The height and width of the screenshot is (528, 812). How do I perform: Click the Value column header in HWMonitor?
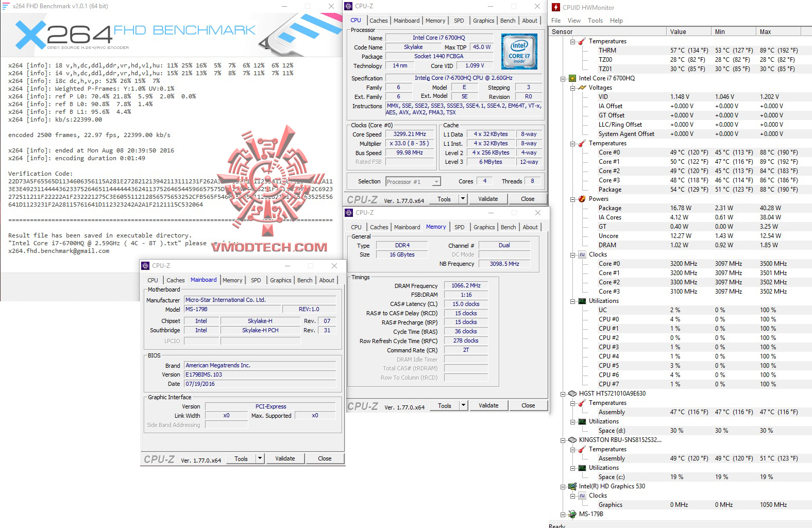[688, 32]
